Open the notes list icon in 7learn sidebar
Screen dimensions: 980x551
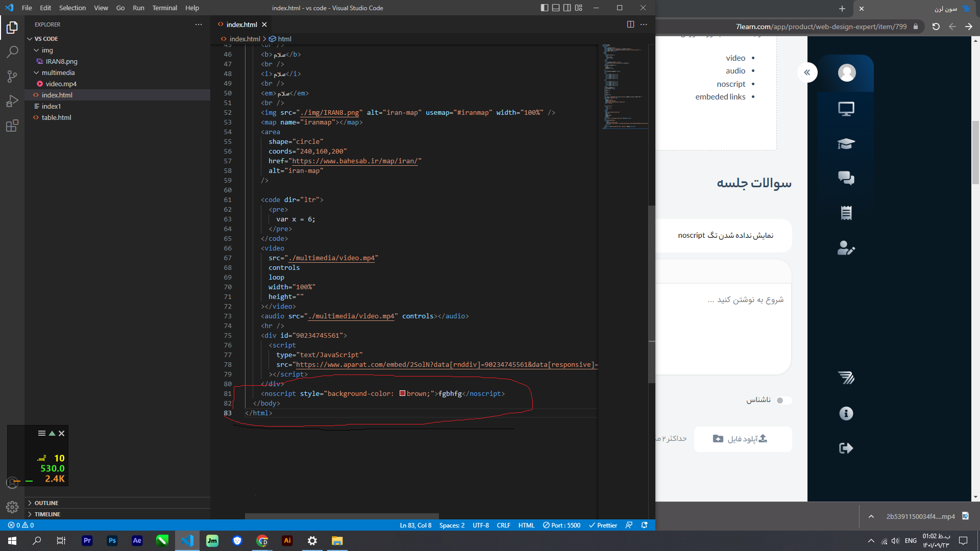[x=846, y=213]
